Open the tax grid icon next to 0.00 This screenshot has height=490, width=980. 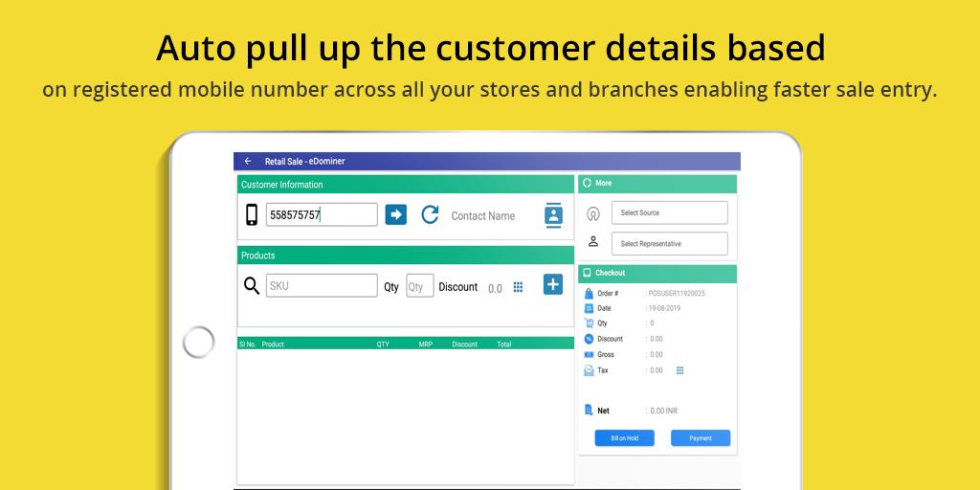click(680, 370)
